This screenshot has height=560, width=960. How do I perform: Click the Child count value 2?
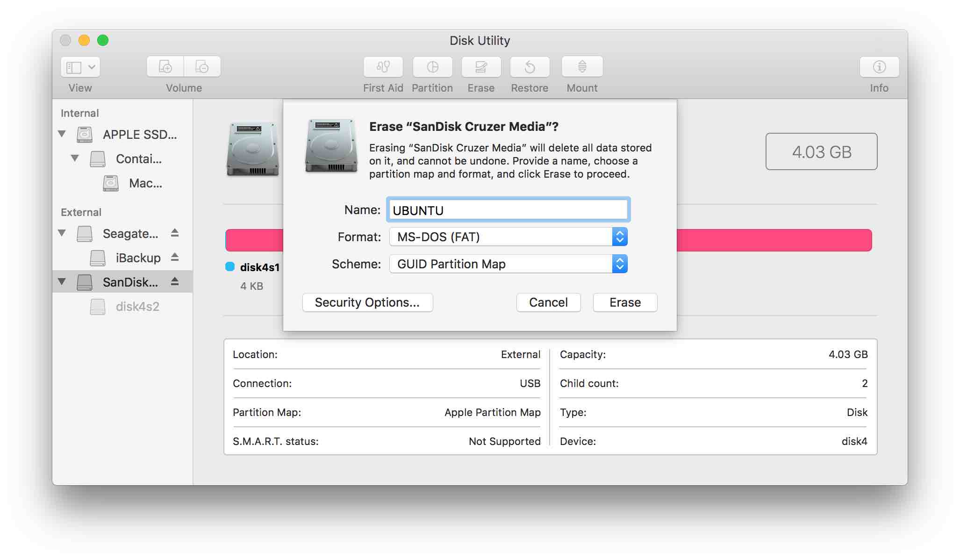[865, 383]
